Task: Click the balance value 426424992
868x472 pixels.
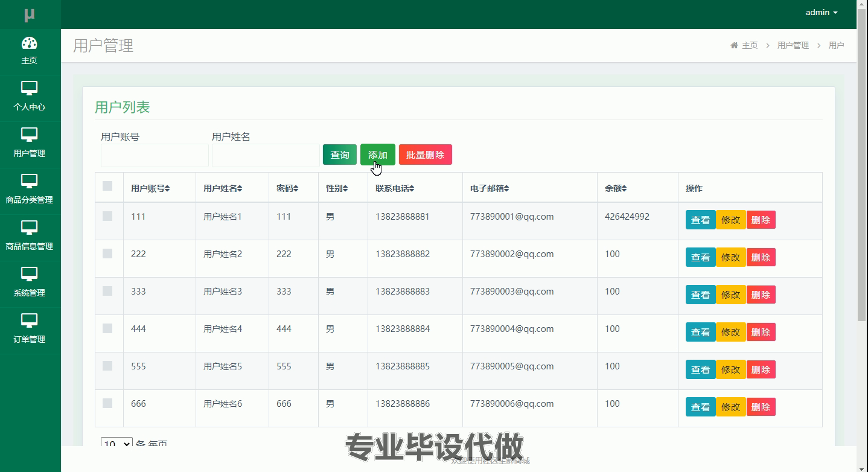Action: [627, 216]
